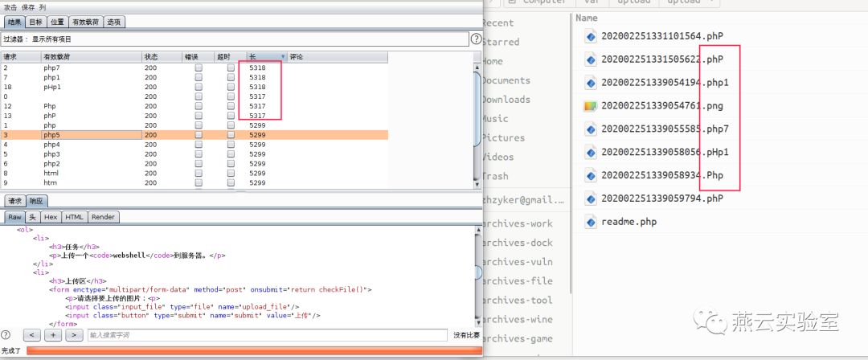Image resolution: width=868 pixels, height=360 pixels.
Task: Select the highlighted php5 payload row
Action: pyautogui.click(x=194, y=134)
